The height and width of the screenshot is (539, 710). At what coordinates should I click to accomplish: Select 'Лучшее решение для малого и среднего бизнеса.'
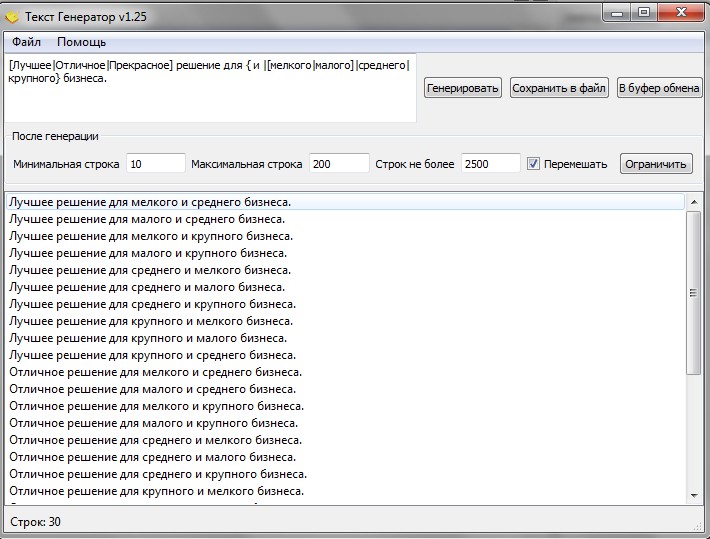pyautogui.click(x=346, y=219)
